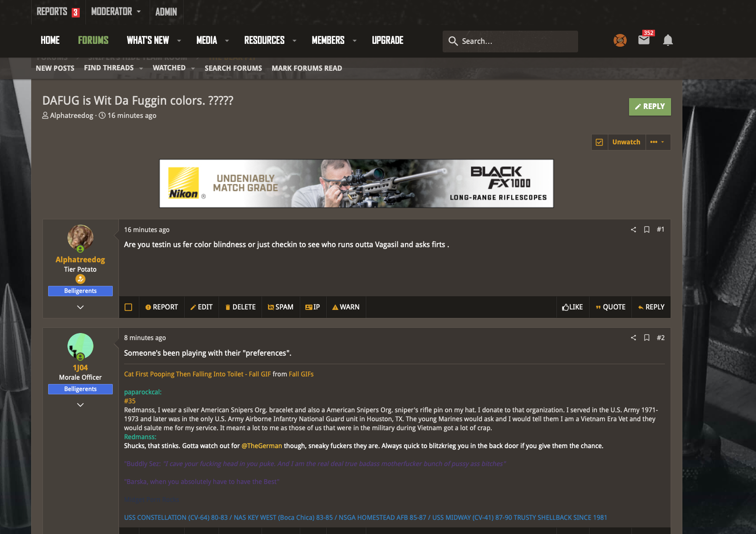Open Alphatreedog's profile name link in post #1
Image resolution: width=756 pixels, height=534 pixels.
[x=80, y=259]
